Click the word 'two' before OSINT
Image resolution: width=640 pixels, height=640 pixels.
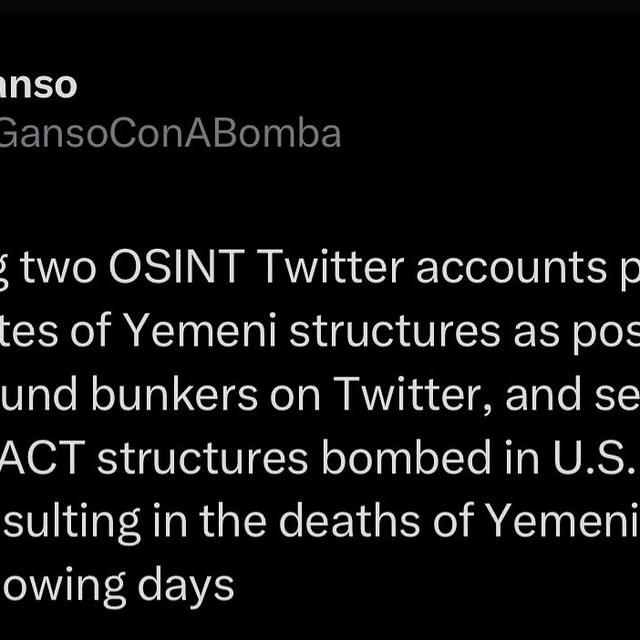59,270
